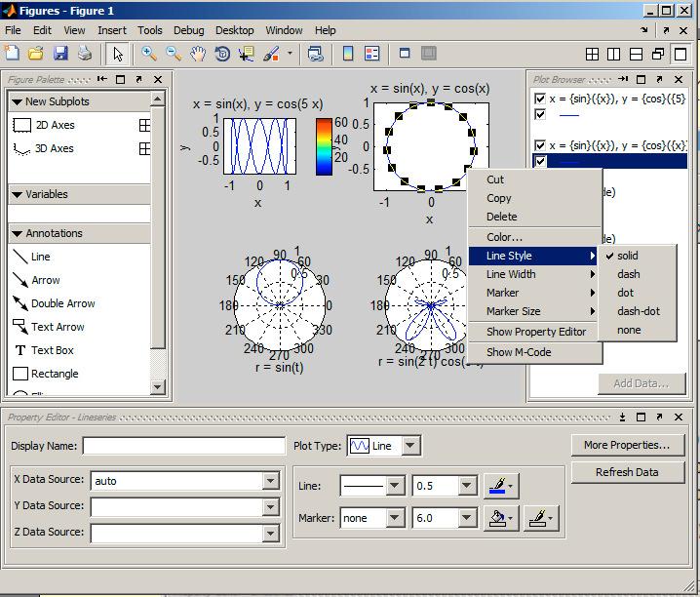700x597 pixels.
Task: Collapse the Variables section
Action: [x=17, y=195]
